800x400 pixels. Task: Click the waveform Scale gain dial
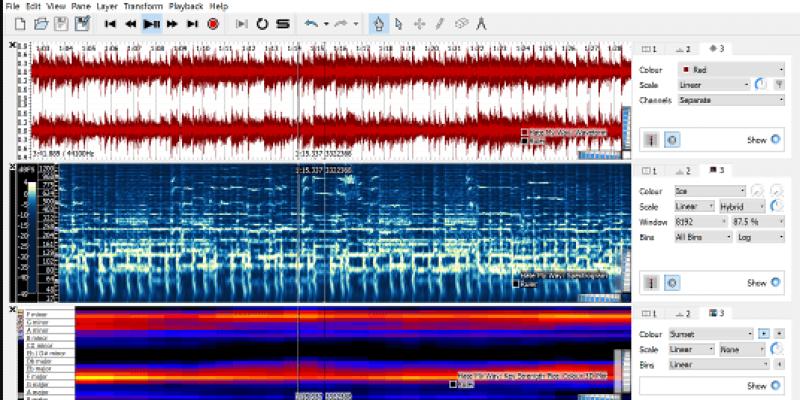click(761, 86)
